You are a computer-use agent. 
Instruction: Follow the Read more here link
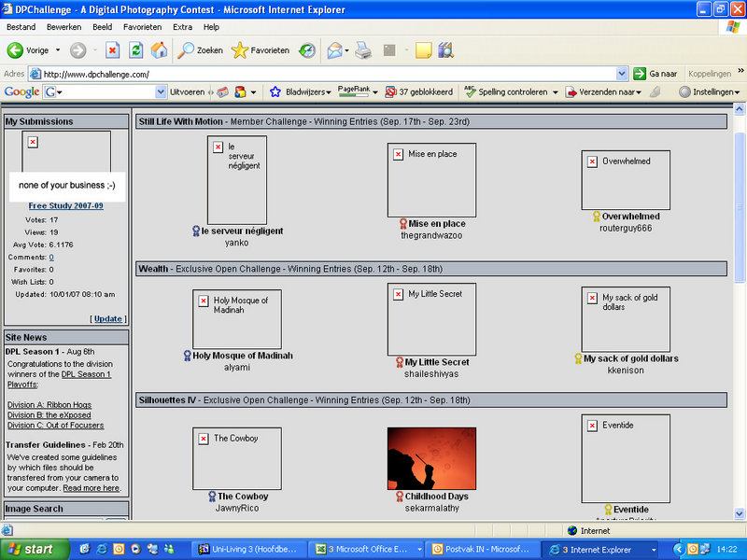(x=91, y=488)
